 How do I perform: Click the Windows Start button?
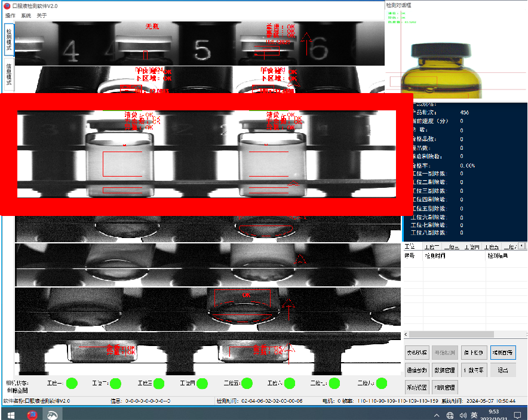tap(11, 413)
